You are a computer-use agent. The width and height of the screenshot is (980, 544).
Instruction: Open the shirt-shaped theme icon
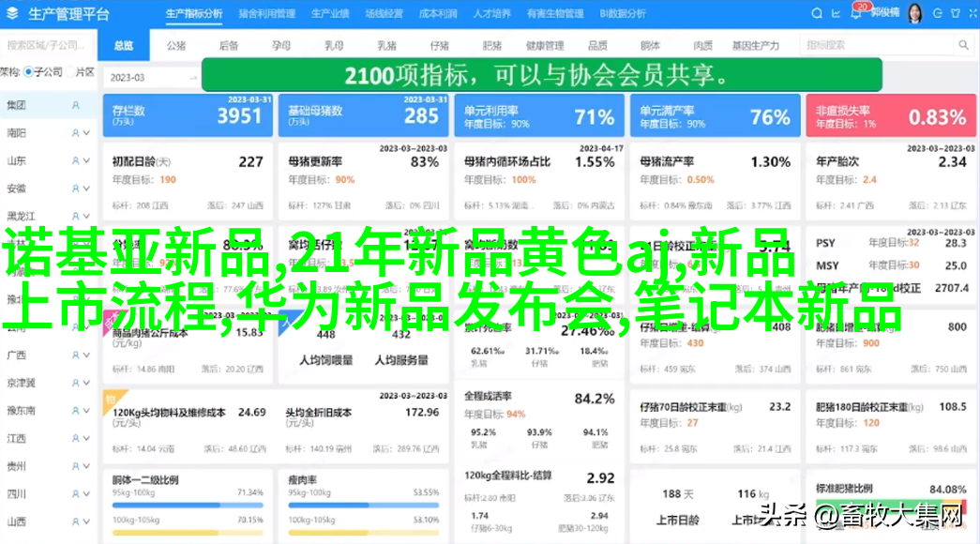(955, 13)
